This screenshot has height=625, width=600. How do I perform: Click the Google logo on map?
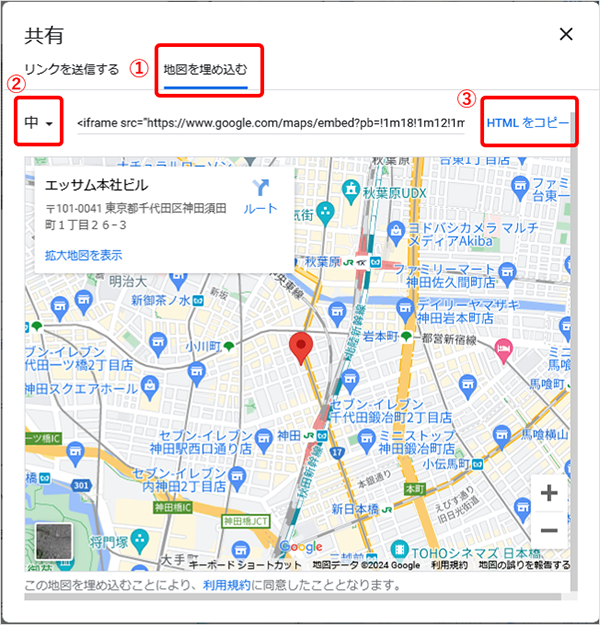click(301, 546)
